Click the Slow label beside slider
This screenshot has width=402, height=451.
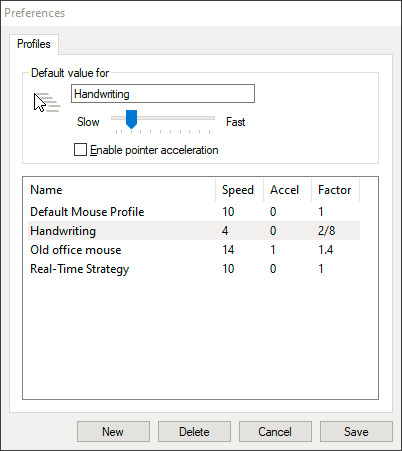pos(88,122)
